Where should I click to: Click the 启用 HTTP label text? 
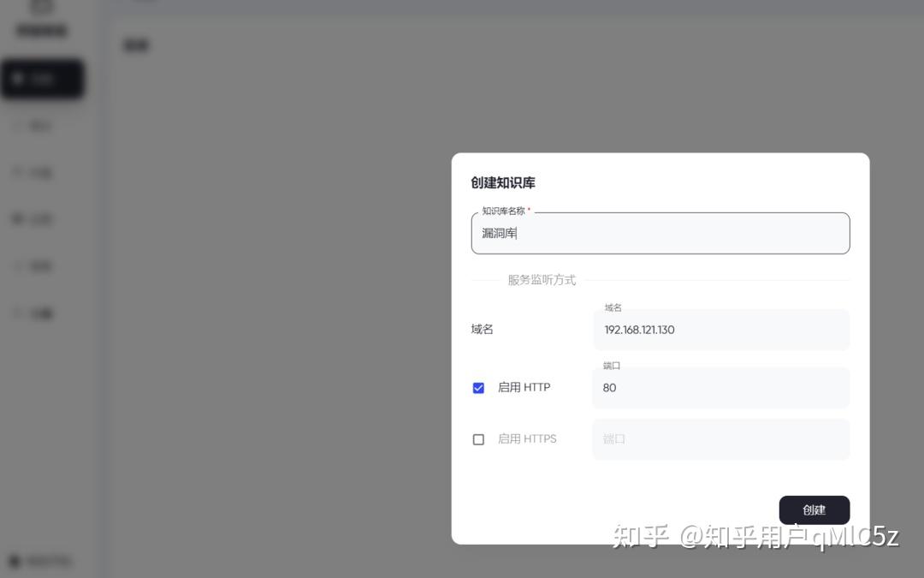pos(524,388)
